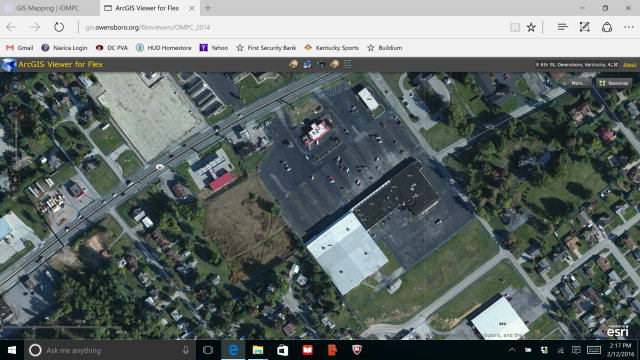Click the browser address bar URL
Viewport: 640px width, 360px height.
[148, 27]
